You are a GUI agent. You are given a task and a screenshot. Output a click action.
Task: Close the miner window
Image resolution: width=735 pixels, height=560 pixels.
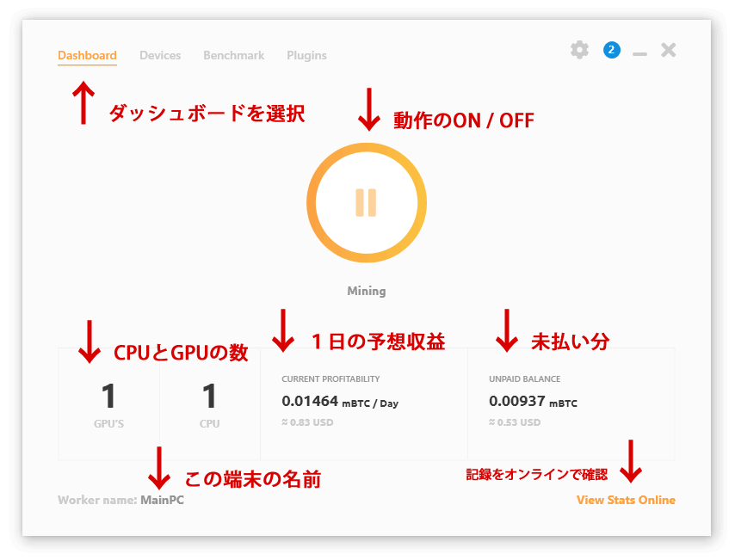tap(668, 50)
